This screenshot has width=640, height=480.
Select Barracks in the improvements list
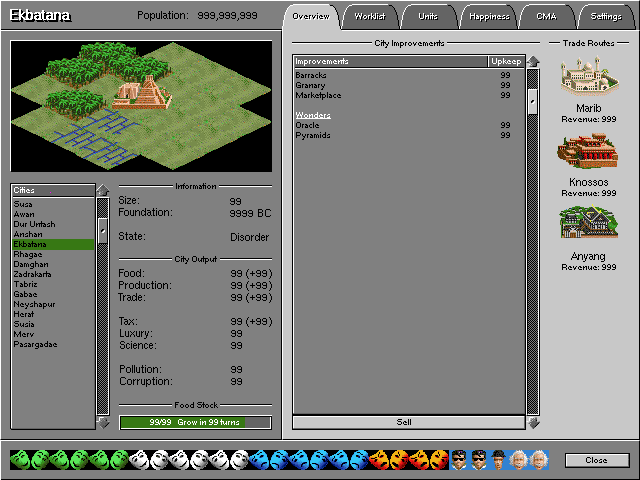point(409,75)
